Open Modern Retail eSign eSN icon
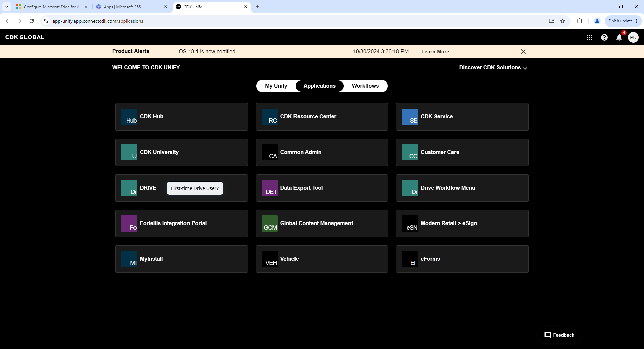Image resolution: width=644 pixels, height=349 pixels. [410, 223]
